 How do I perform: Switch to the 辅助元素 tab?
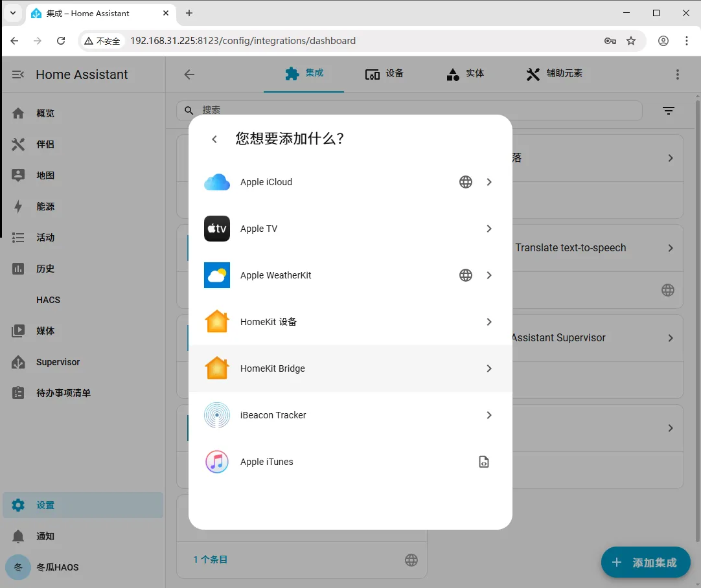pyautogui.click(x=555, y=74)
